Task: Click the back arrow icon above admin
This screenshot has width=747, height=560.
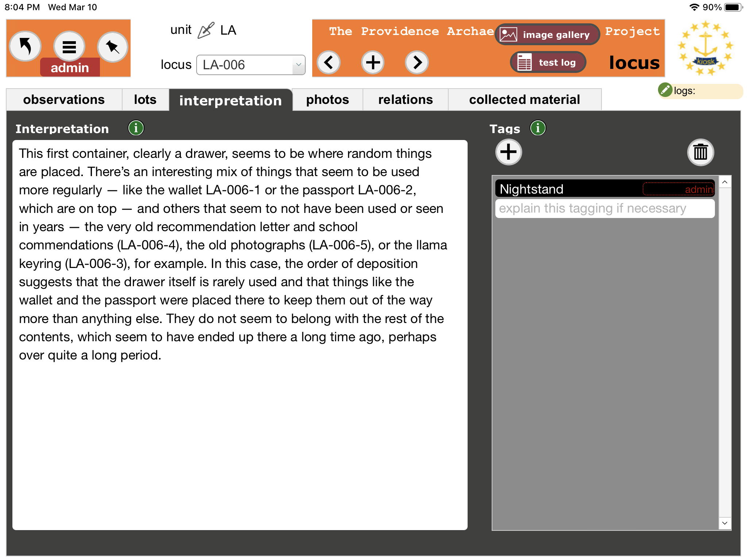Action: coord(25,46)
